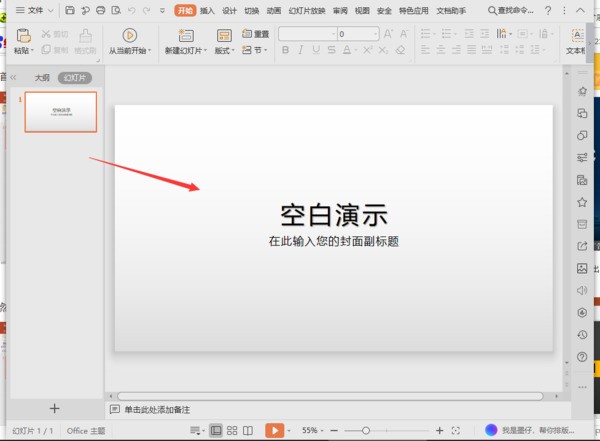Switch to the 大纲 outline tab

42,77
